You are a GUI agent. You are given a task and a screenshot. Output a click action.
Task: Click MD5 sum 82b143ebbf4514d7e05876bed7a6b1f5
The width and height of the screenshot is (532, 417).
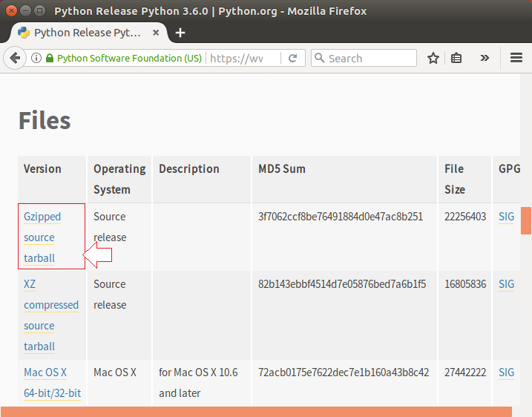(341, 284)
